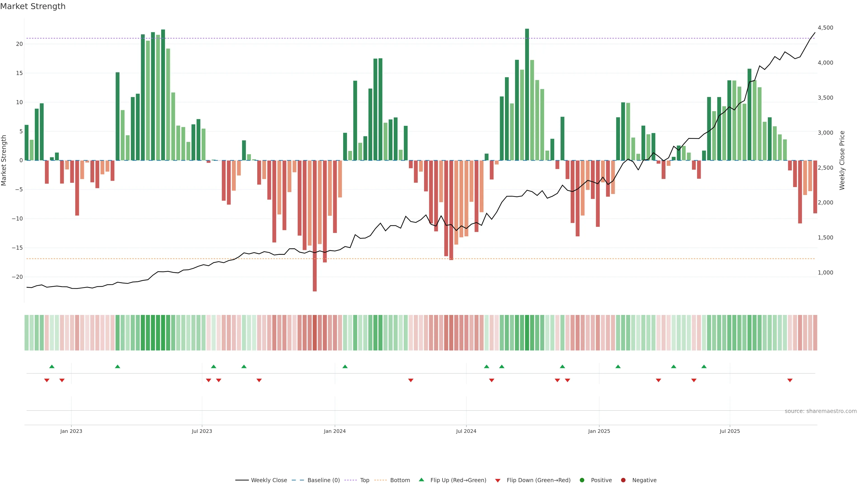Click the darkest red heatmap cell before Jan 2024
This screenshot has height=488, width=868.
click(x=315, y=333)
